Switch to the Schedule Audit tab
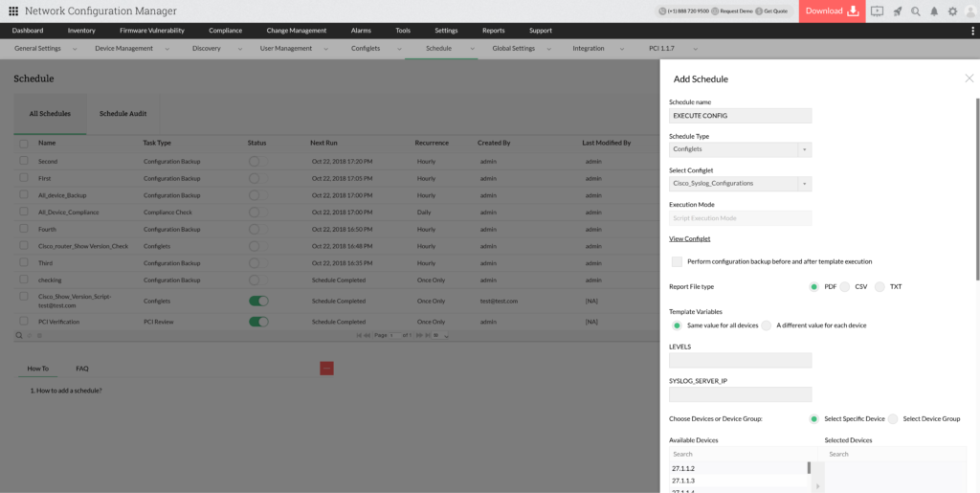The height and width of the screenshot is (493, 980). [122, 114]
